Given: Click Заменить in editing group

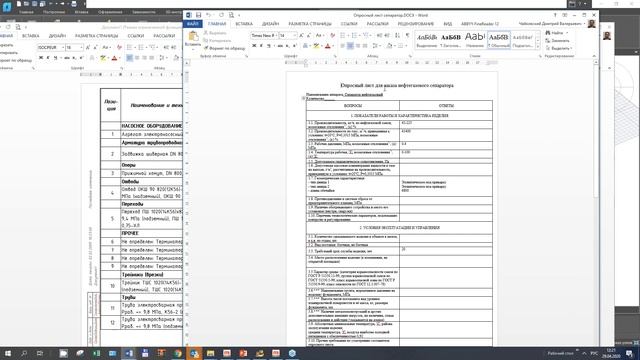Looking at the screenshot, I should click(x=557, y=40).
